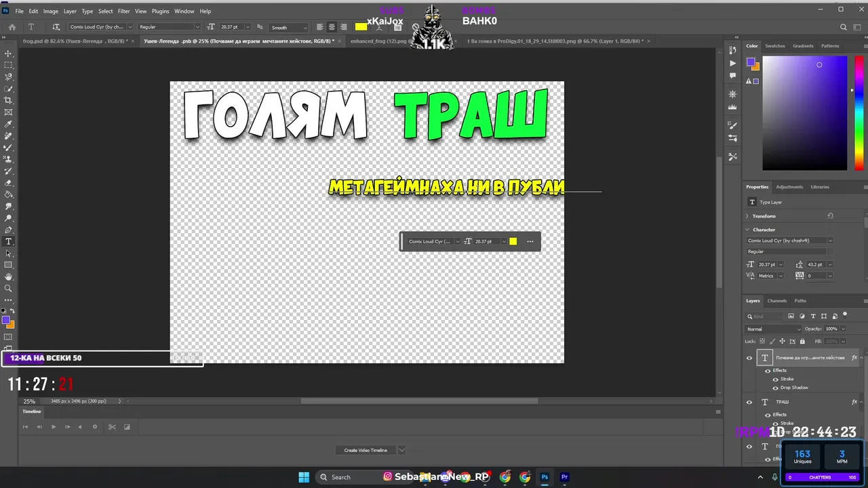Select the Crop tool
The image size is (868, 488).
tap(8, 100)
